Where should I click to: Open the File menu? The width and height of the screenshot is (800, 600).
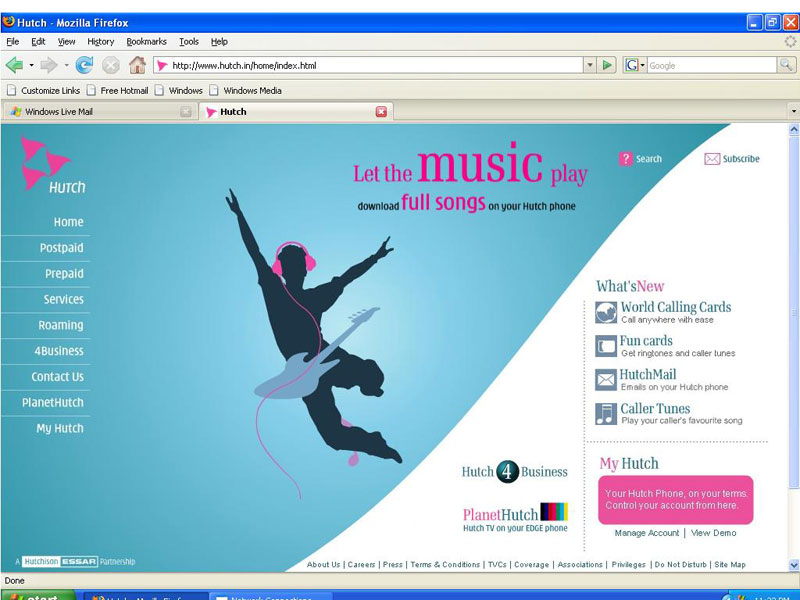[x=13, y=41]
